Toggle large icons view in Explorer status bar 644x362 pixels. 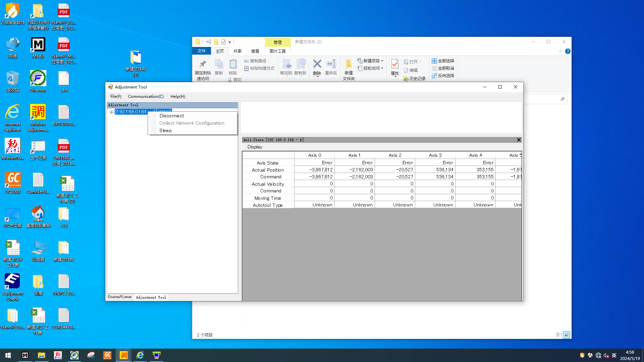click(x=567, y=335)
